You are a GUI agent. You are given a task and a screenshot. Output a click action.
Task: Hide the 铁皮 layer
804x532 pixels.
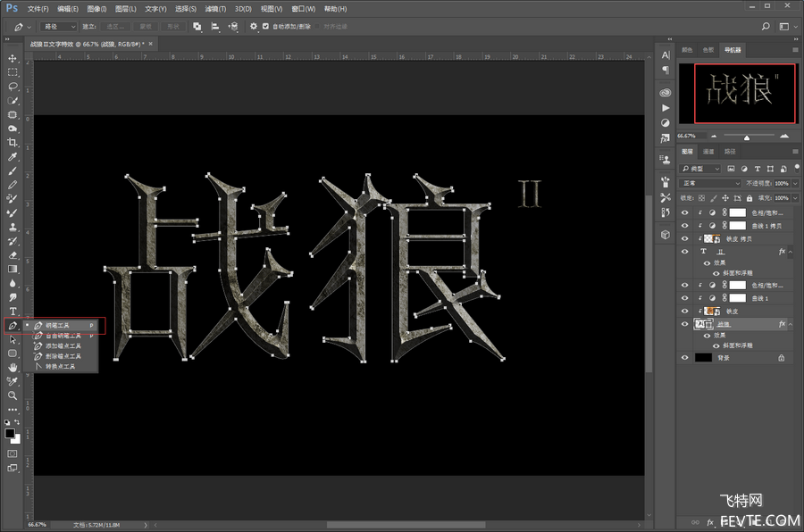684,312
